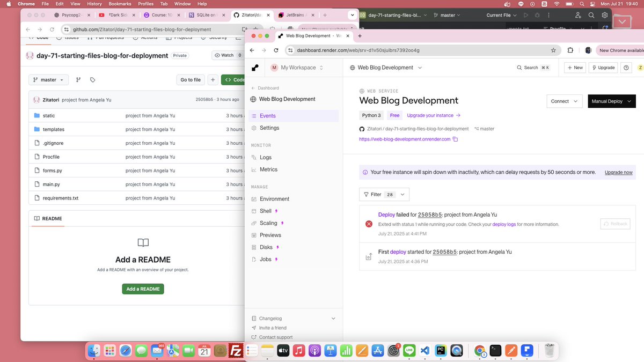Switch to the JetBrains browser tab
The height and width of the screenshot is (362, 644).
296,16
